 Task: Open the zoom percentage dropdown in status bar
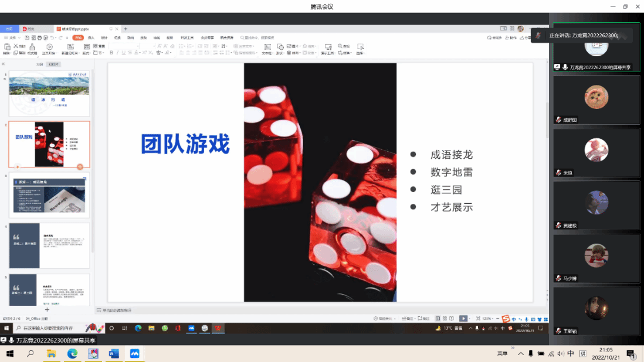point(488,319)
